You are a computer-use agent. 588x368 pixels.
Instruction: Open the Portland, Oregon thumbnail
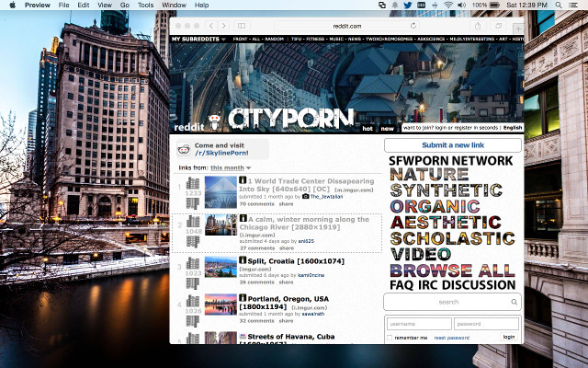(x=220, y=305)
